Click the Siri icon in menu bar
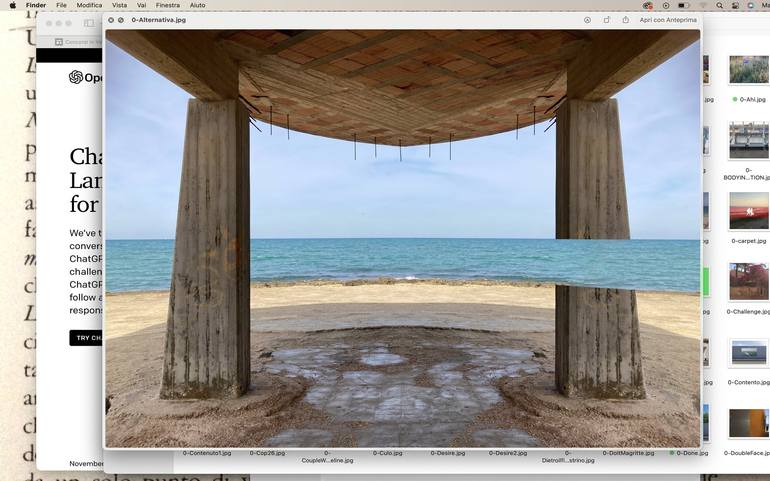 [751, 5]
